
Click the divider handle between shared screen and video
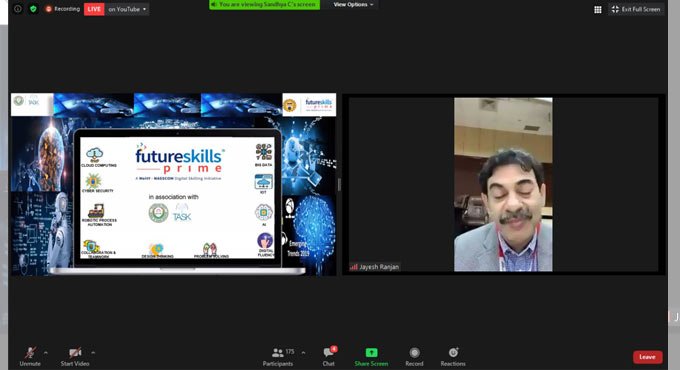click(x=339, y=184)
